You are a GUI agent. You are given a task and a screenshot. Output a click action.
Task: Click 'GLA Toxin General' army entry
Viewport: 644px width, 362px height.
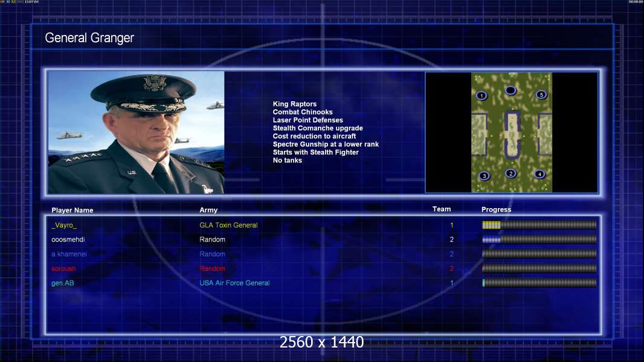228,225
